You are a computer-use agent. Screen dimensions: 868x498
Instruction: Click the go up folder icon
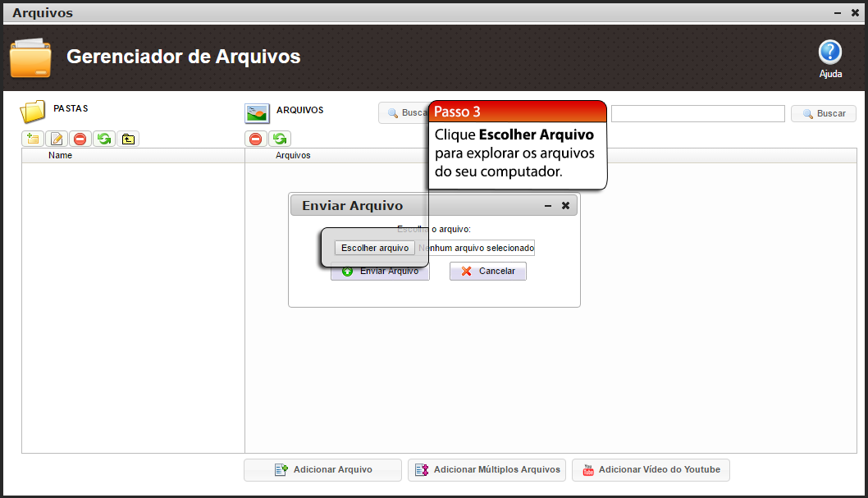pos(128,139)
